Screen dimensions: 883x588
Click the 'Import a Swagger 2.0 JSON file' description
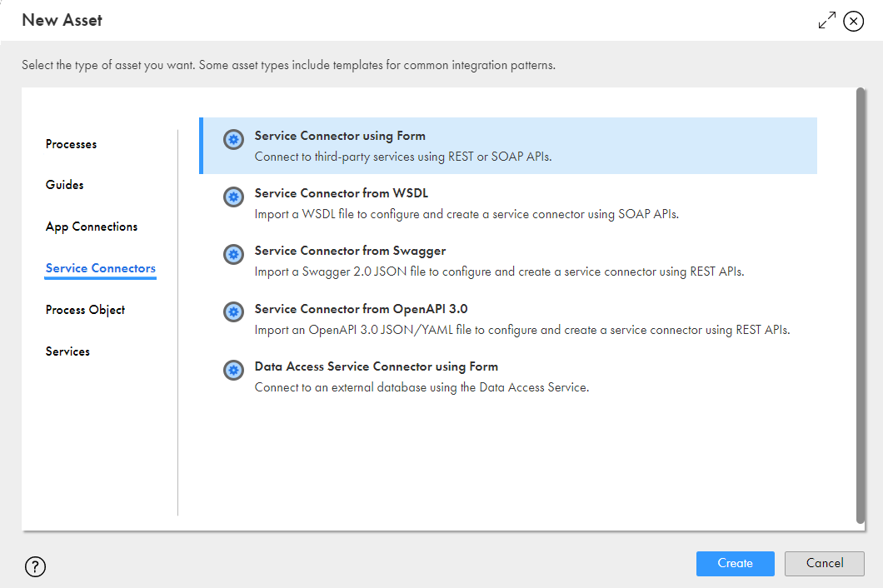[x=500, y=272]
